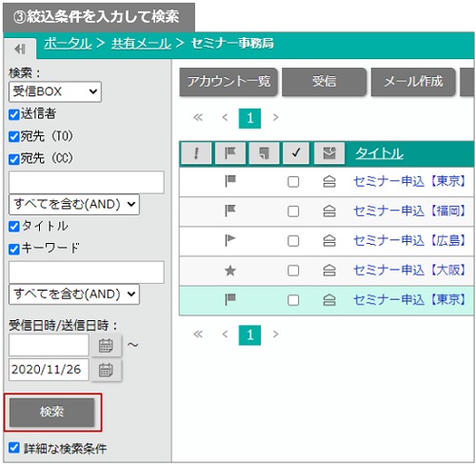Toggle the 詳細な検索条件 checkbox
476x465 pixels.
14,448
